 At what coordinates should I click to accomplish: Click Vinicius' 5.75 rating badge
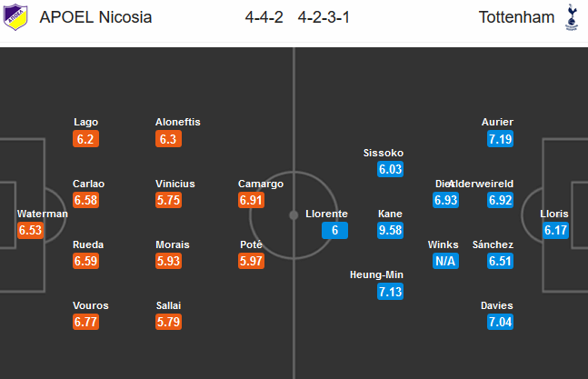(x=169, y=200)
